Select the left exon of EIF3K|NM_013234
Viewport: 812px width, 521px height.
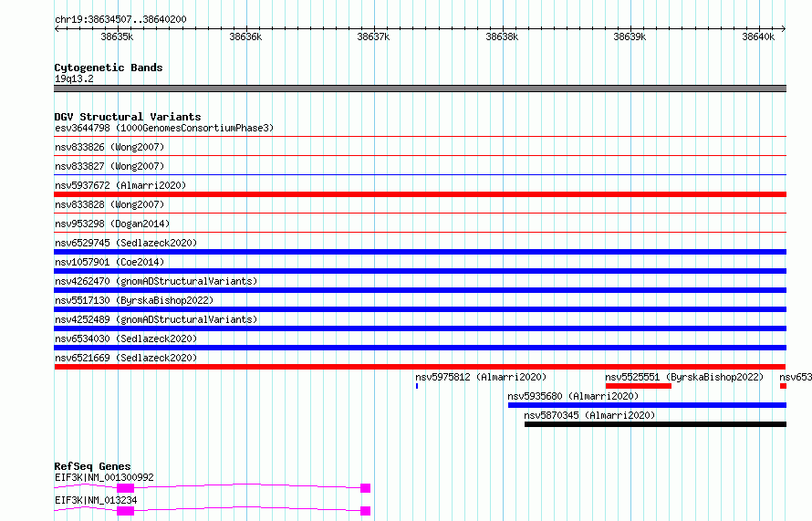[125, 511]
